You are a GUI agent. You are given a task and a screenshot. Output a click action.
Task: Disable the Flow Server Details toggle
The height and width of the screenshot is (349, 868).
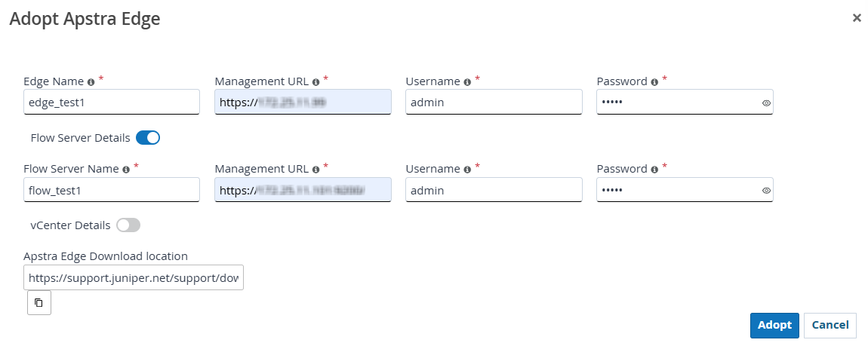(148, 138)
